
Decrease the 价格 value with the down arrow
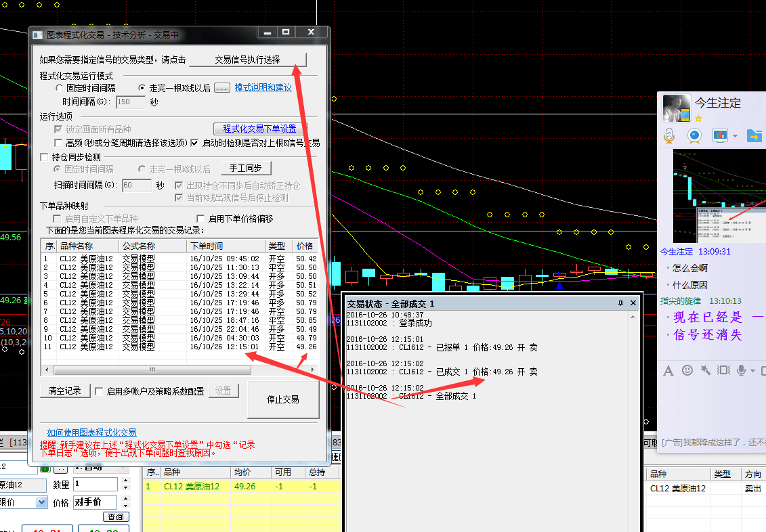click(125, 506)
